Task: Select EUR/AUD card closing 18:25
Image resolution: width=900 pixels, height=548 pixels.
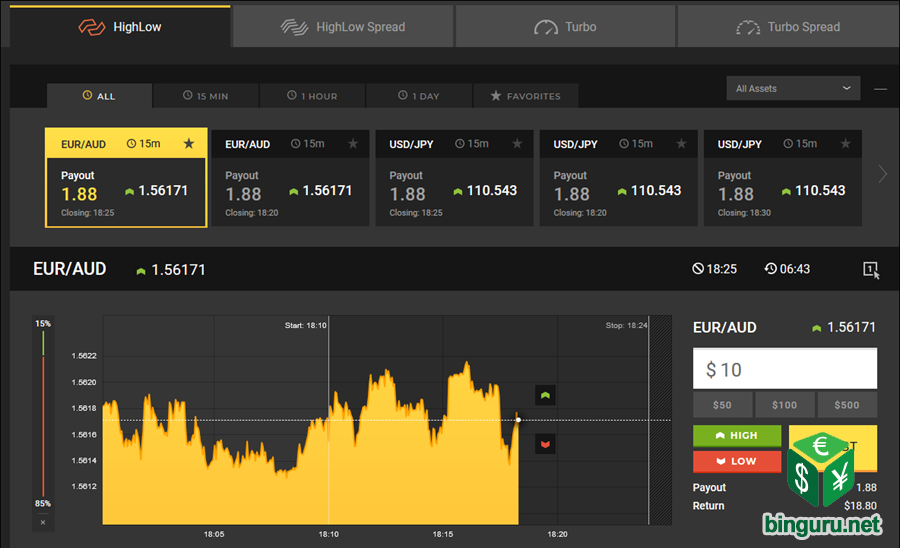Action: (126, 178)
